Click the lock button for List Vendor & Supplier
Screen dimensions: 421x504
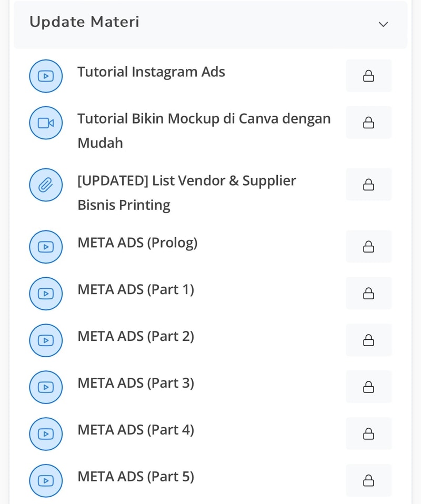(368, 185)
